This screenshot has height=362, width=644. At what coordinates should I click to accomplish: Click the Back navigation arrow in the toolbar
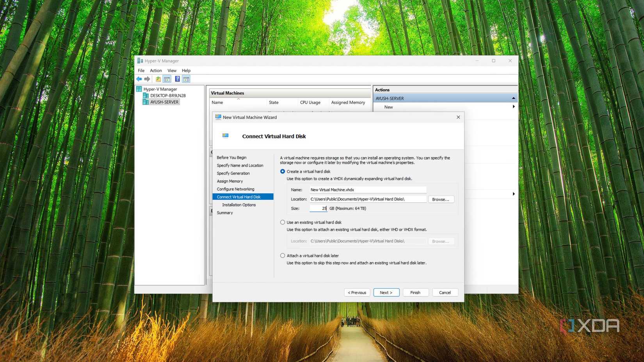point(139,79)
